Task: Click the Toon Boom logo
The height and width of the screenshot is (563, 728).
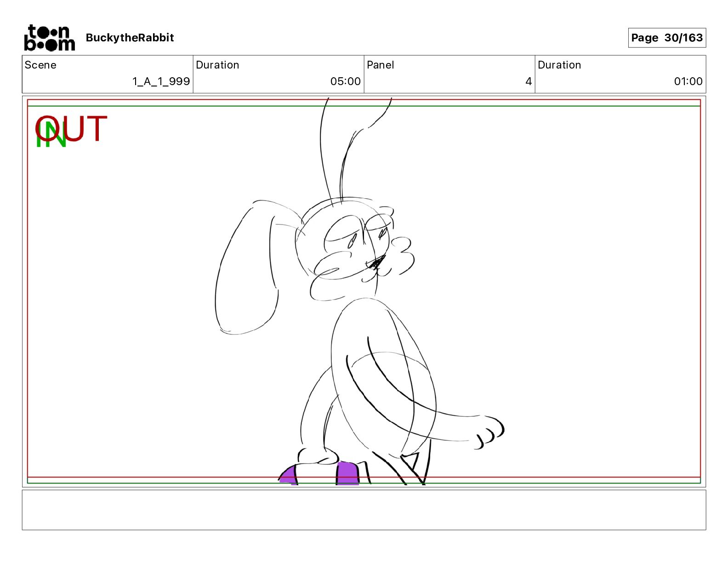Action: click(49, 38)
